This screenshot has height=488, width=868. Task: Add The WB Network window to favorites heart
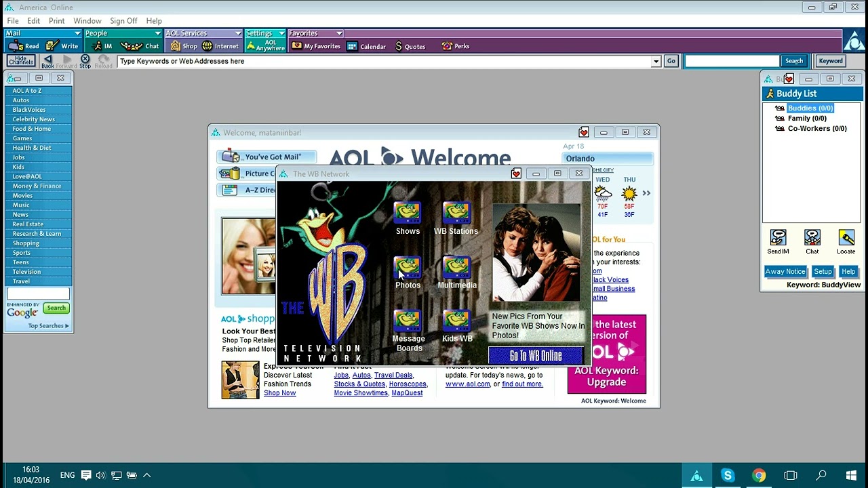tap(516, 174)
